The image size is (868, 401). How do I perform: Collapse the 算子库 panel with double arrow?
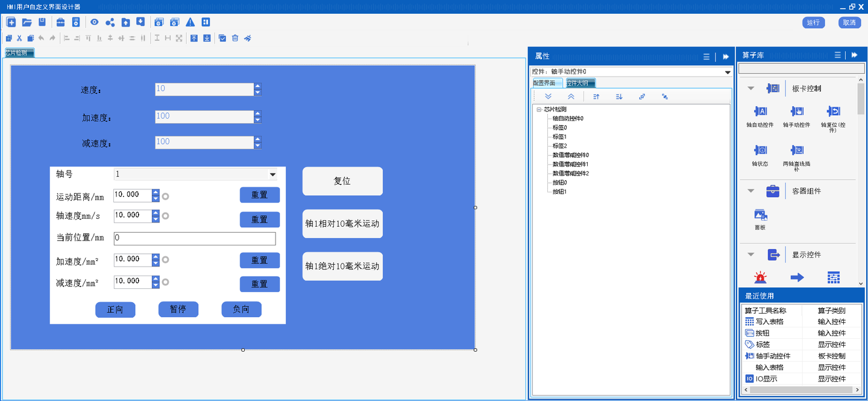point(855,55)
